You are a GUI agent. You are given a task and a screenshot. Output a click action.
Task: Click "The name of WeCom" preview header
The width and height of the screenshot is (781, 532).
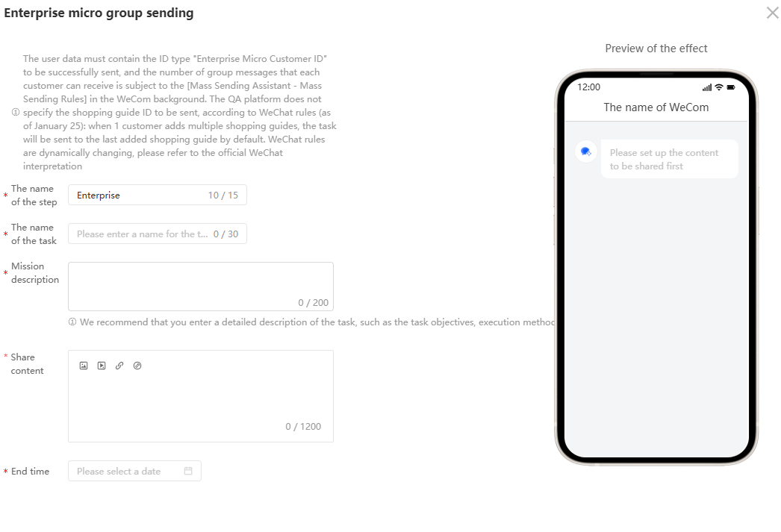click(656, 107)
